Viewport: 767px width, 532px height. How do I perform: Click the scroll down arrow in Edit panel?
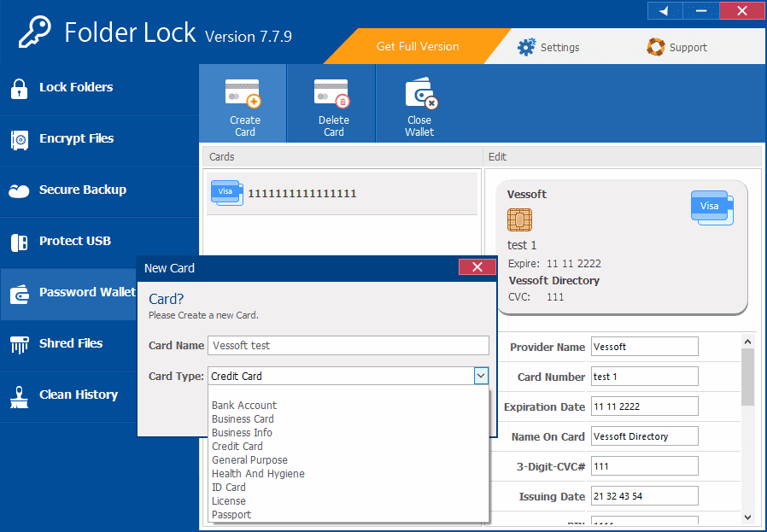point(747,517)
